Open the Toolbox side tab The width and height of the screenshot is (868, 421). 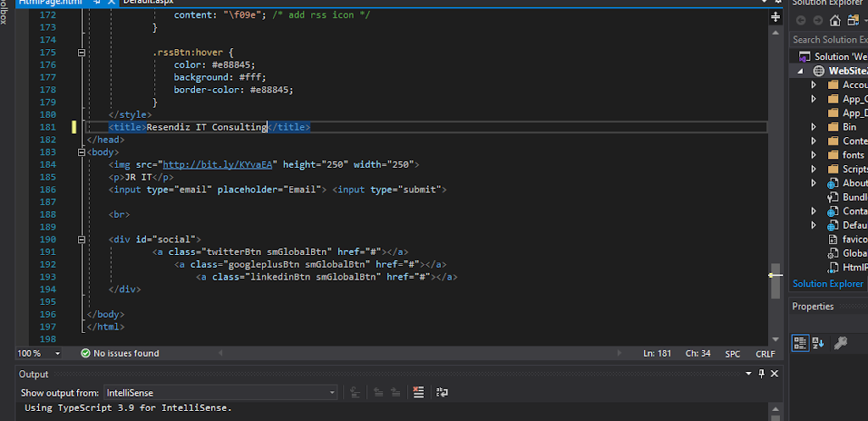click(x=4, y=12)
